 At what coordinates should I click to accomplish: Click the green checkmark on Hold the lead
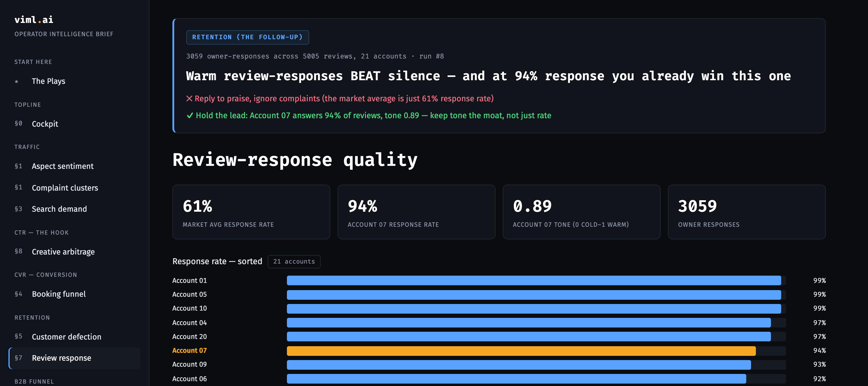[190, 115]
